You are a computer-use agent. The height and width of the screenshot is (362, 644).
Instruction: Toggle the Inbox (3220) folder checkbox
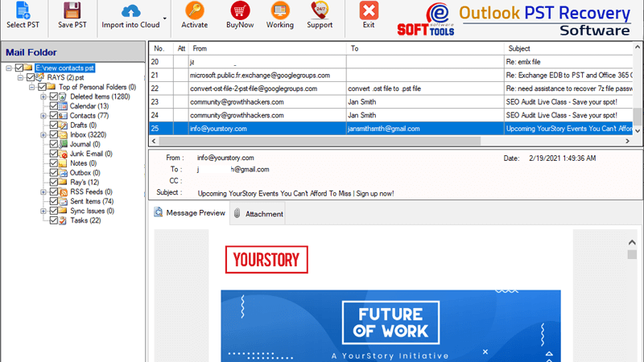click(54, 135)
